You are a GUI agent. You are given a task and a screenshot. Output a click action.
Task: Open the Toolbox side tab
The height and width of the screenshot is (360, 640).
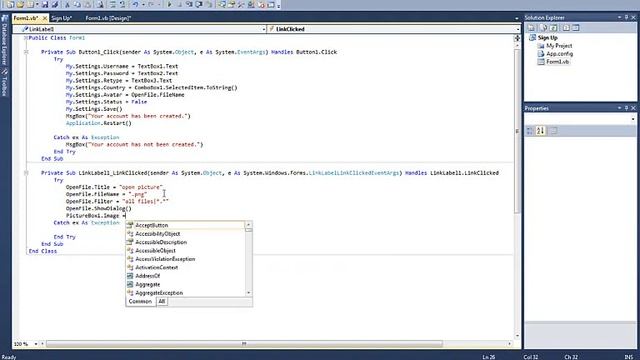click(4, 82)
